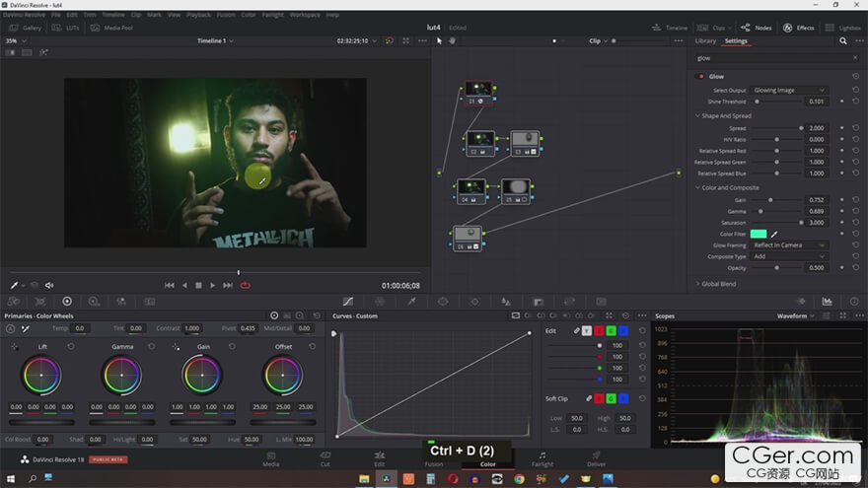Open the Power Window palette icon
Viewport: 868px width, 488px height.
tap(443, 301)
